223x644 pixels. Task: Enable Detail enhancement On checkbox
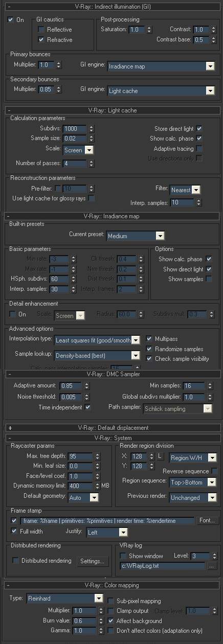click(x=12, y=314)
